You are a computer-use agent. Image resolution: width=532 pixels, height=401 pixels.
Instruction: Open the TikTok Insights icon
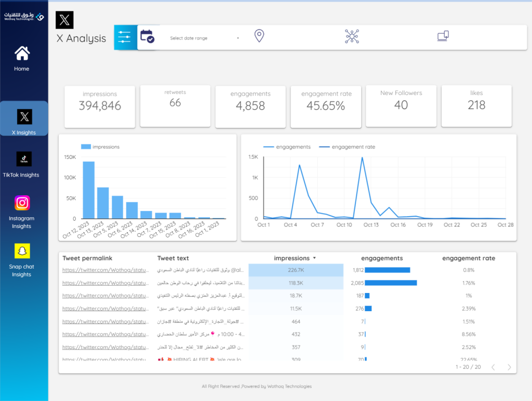pyautogui.click(x=24, y=159)
